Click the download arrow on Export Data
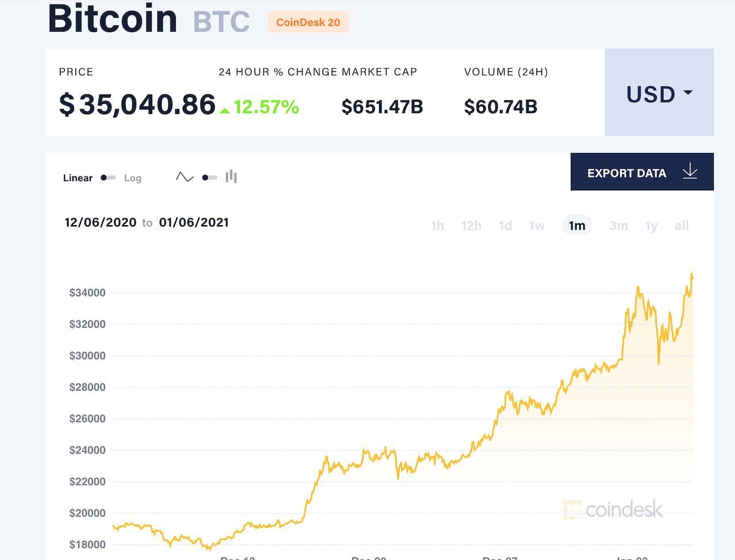 coord(690,172)
